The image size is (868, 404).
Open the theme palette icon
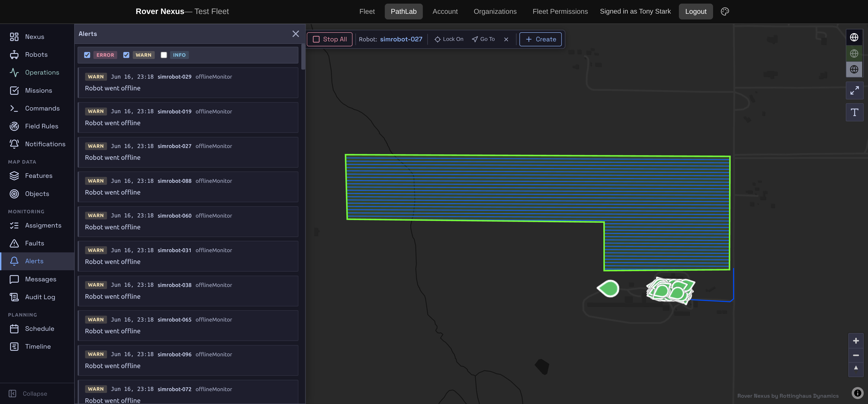pos(725,12)
